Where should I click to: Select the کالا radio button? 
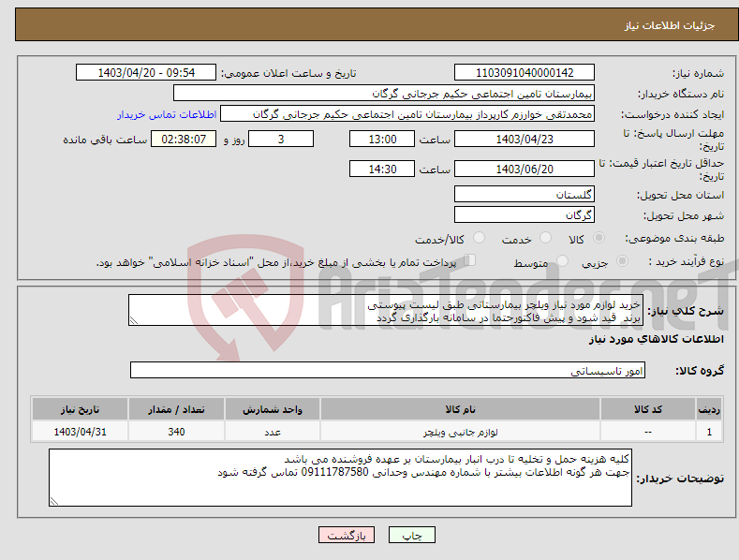[x=599, y=238]
